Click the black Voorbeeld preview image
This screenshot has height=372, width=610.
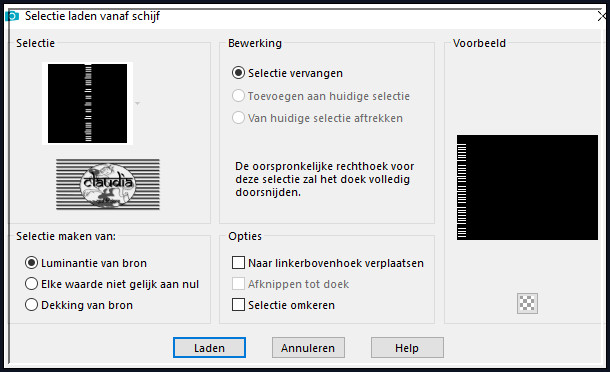527,188
